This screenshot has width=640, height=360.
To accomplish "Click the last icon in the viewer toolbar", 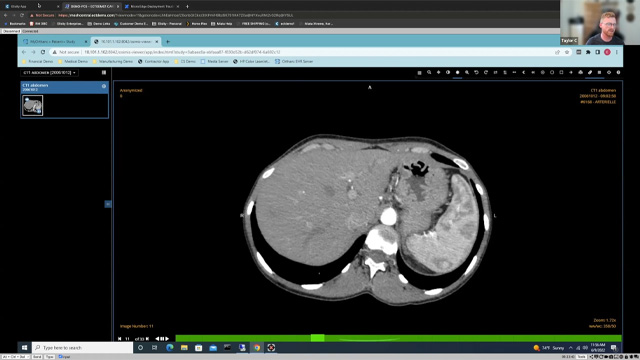I will pos(618,73).
